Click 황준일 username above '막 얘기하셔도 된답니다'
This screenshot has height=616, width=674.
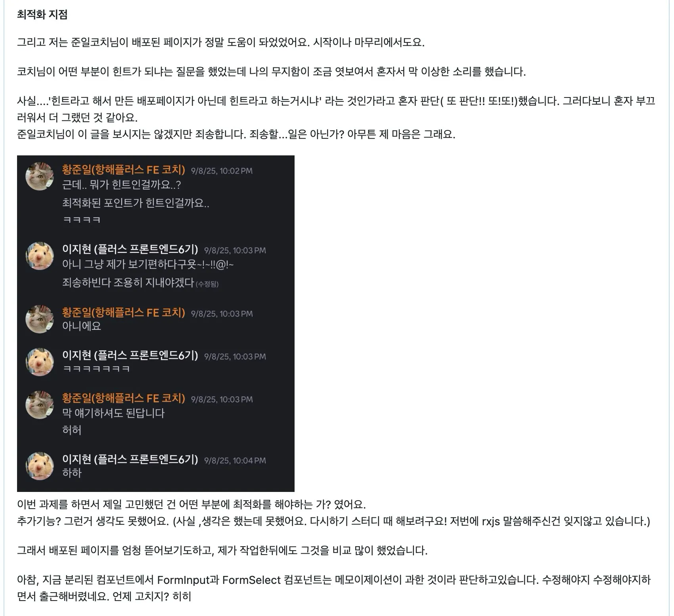click(x=124, y=398)
